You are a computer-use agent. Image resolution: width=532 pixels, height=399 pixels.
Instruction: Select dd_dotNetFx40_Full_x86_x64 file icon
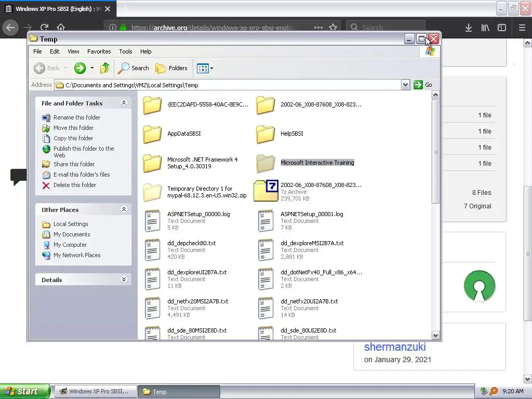[265, 279]
